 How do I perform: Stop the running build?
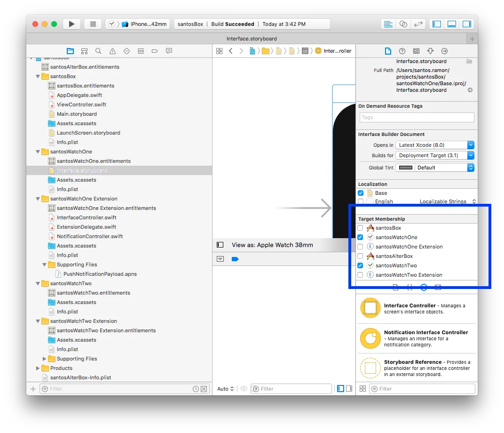(x=93, y=24)
